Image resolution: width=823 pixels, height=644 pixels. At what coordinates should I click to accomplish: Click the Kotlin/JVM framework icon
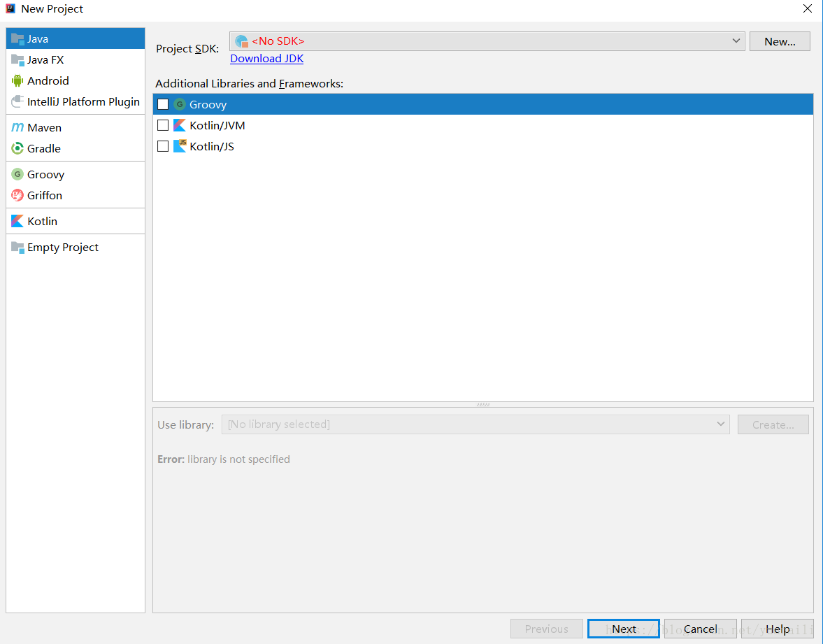(x=180, y=125)
